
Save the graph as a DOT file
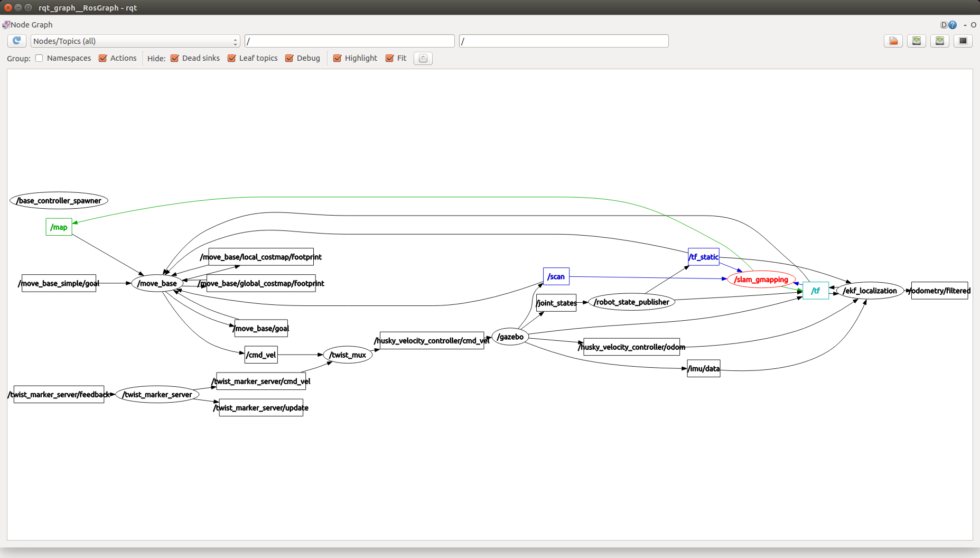tap(917, 41)
